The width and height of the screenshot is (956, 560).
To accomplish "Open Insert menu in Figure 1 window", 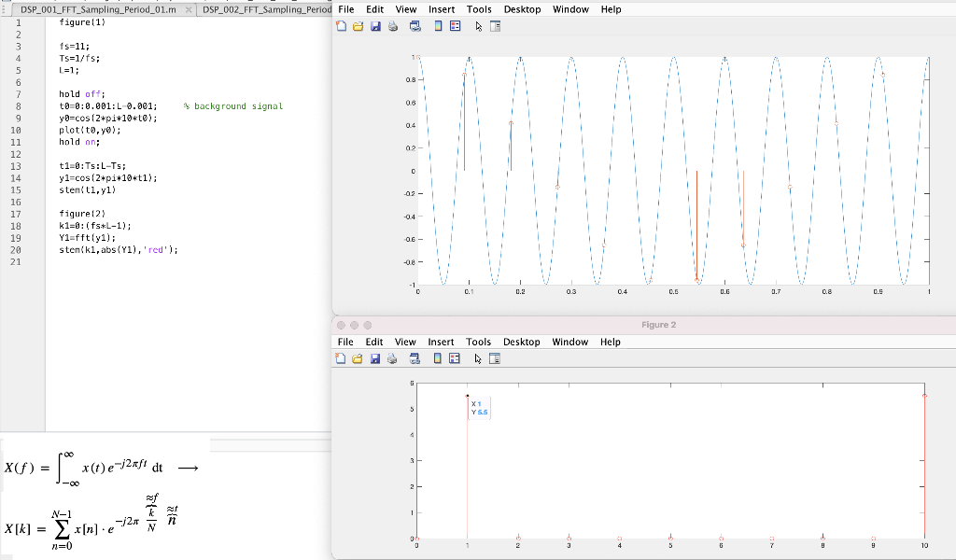I will tap(442, 9).
